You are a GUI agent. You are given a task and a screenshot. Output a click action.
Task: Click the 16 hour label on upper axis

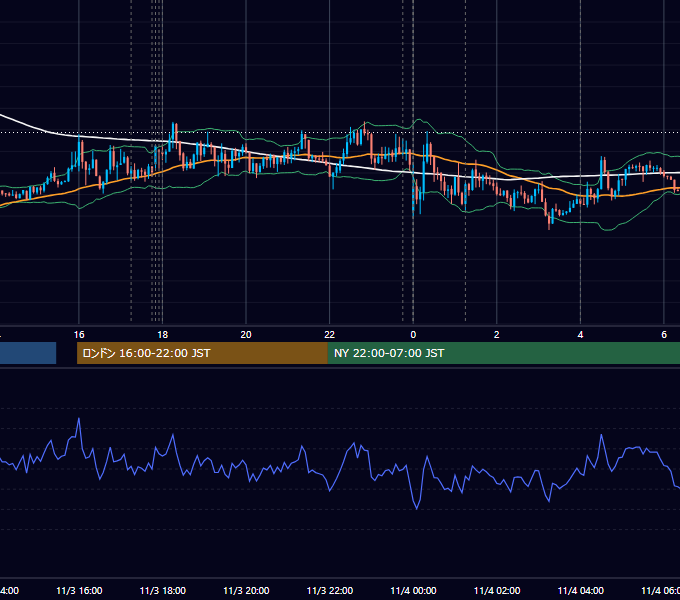79,335
